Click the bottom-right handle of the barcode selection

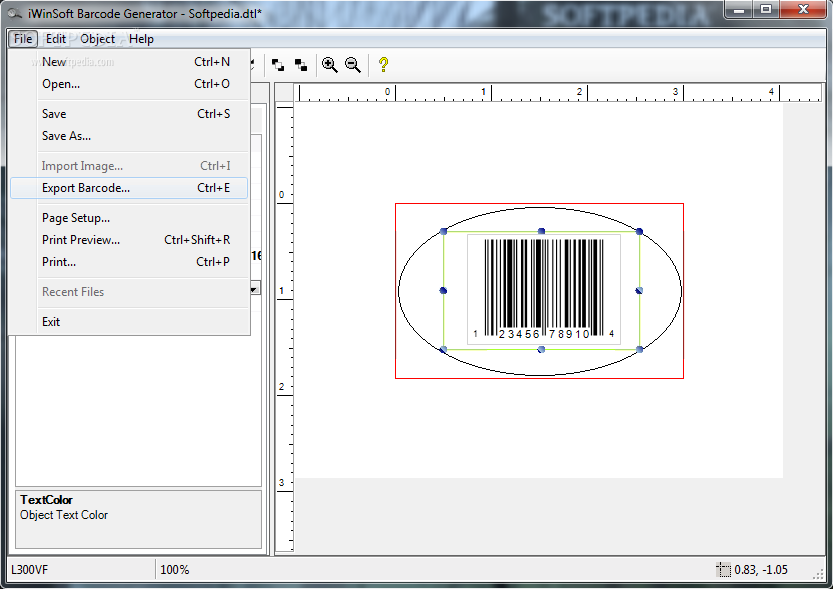[640, 349]
